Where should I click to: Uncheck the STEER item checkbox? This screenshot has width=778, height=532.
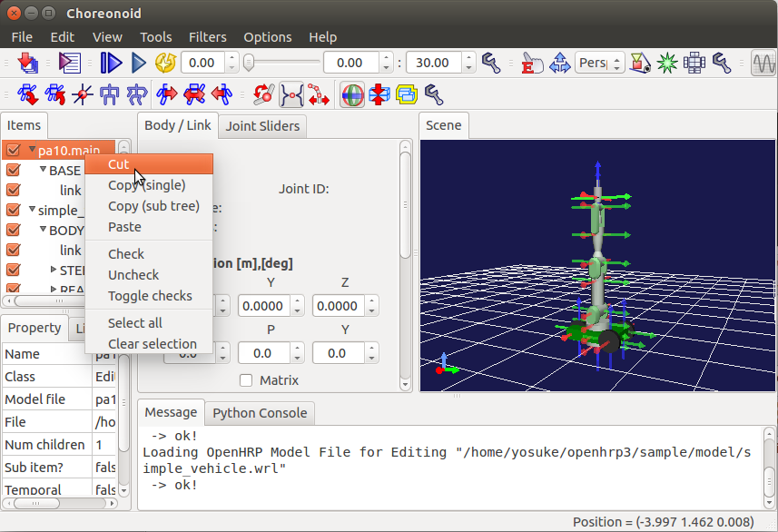13,270
